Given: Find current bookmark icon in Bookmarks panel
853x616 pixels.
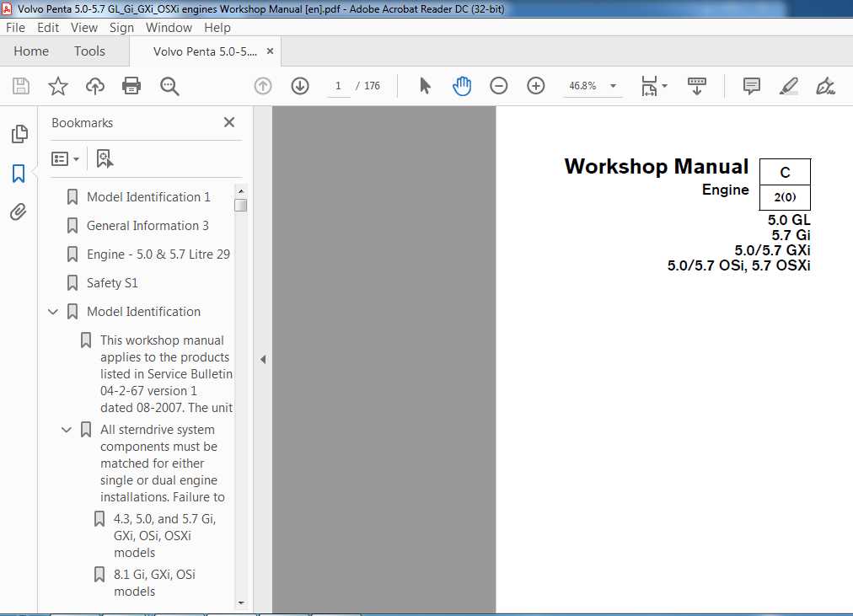Looking at the screenshot, I should [x=105, y=158].
